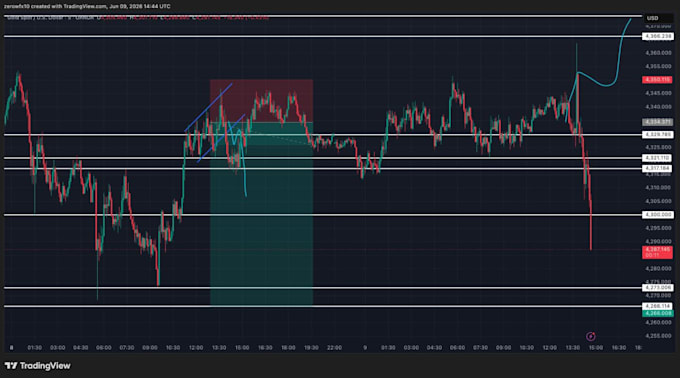The height and width of the screenshot is (378, 680).
Task: Click the gray 4,334.371 price label
Action: [x=657, y=122]
